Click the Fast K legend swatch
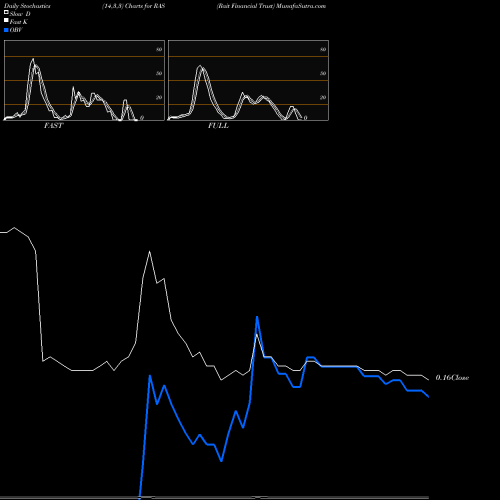Image resolution: width=500 pixels, height=500 pixels. click(6, 21)
